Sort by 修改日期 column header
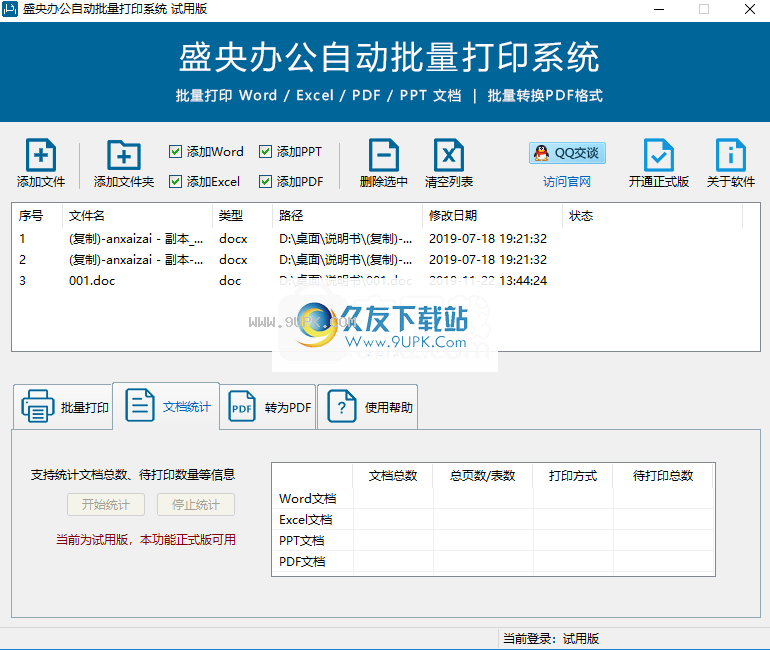 pos(492,216)
